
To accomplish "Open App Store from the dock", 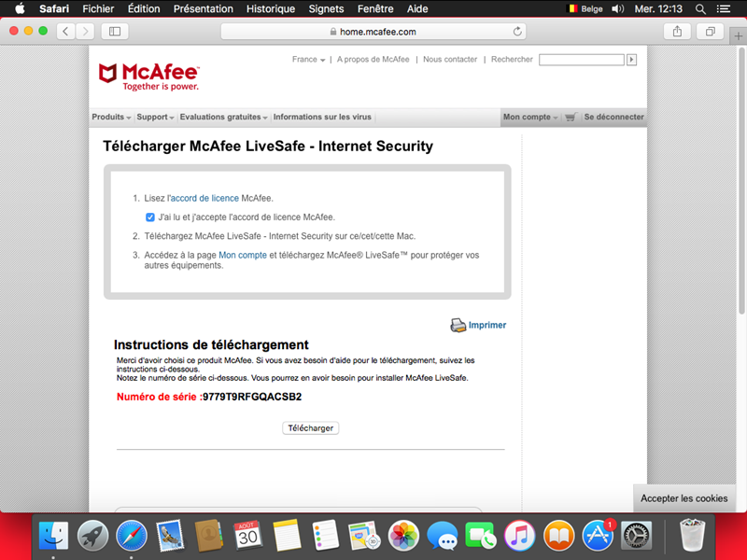I will pos(598,536).
